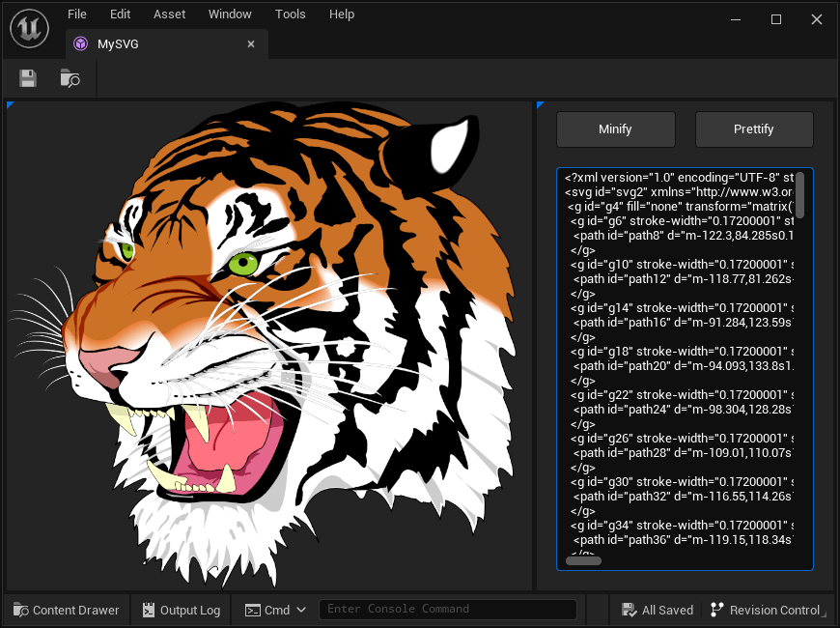840x628 pixels.
Task: Click the '<?xml version="1.0"' line
Action: 679,178
